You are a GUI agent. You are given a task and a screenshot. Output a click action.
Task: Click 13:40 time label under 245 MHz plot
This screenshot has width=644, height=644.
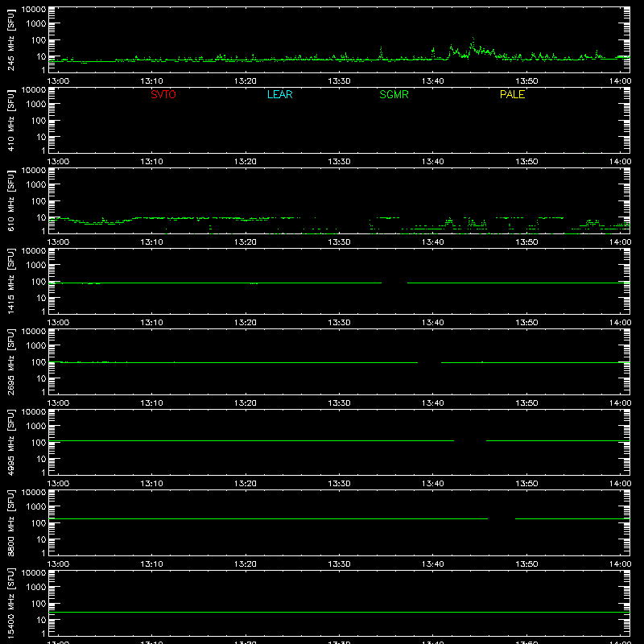click(x=432, y=81)
